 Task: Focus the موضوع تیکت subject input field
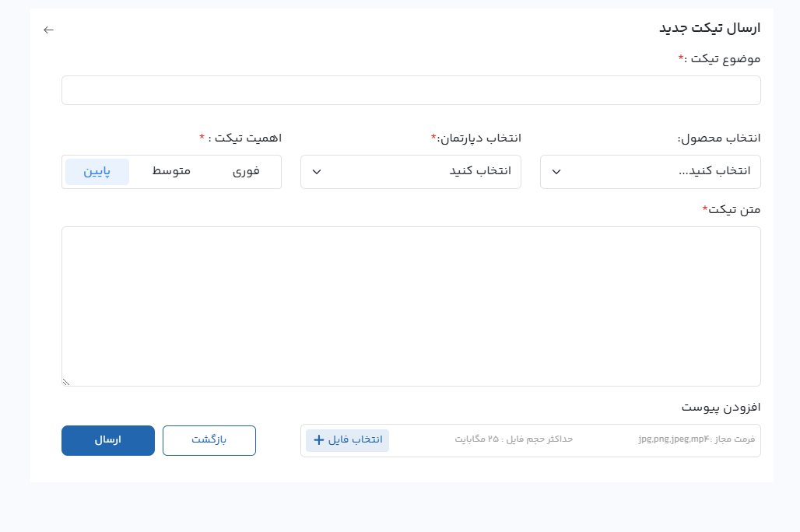[411, 90]
